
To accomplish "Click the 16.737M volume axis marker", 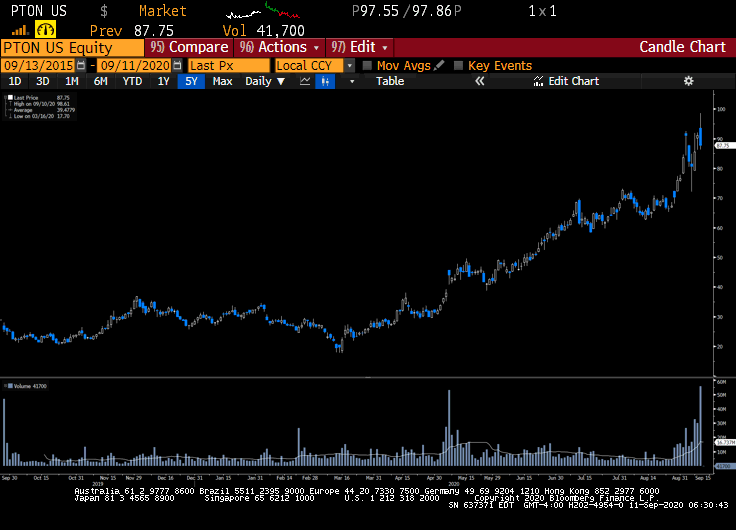I will 725,442.
